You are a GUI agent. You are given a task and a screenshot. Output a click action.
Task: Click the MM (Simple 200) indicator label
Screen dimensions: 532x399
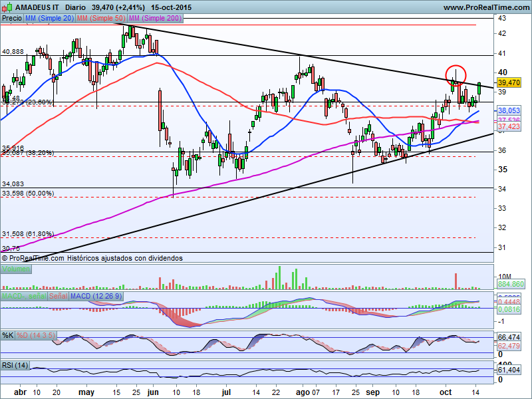[x=155, y=19]
